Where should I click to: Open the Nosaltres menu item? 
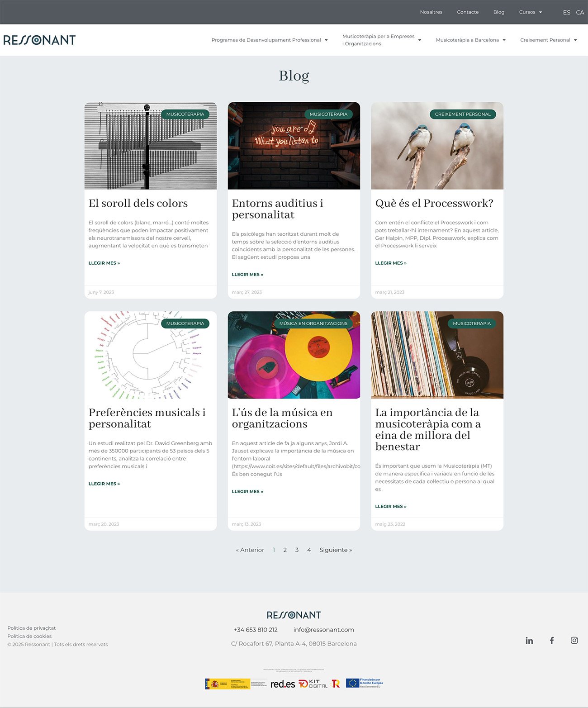tap(431, 12)
